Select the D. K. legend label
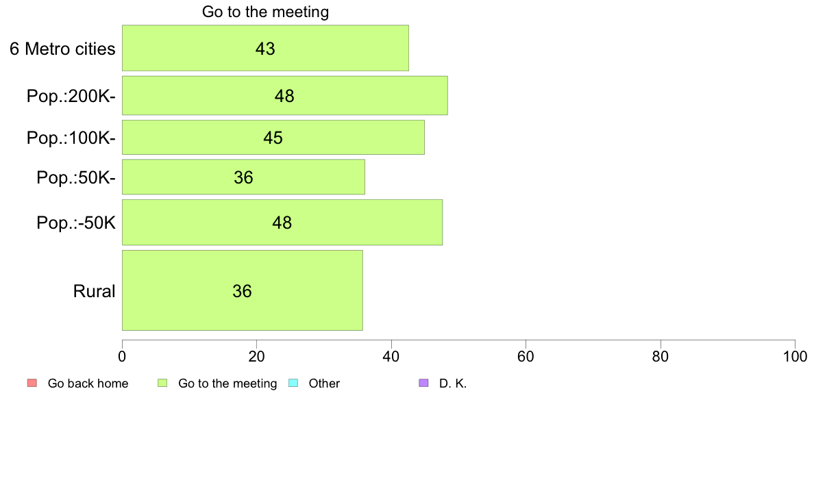The image size is (814, 504). (453, 383)
